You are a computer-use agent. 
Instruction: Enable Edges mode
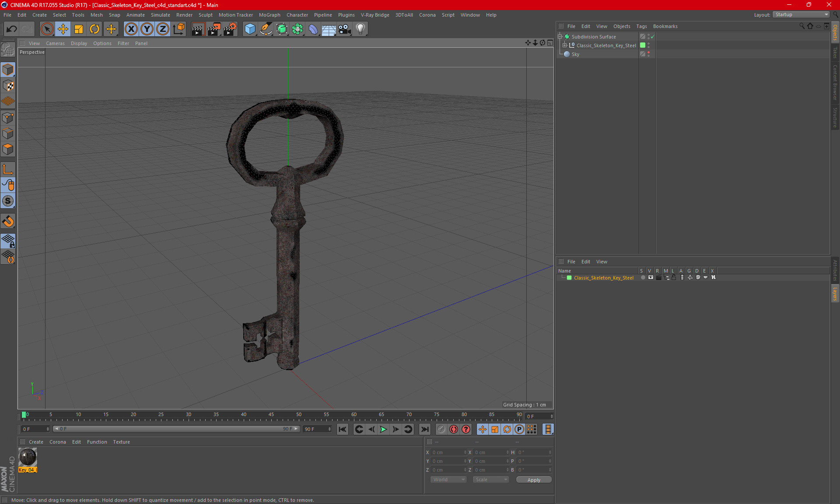pyautogui.click(x=8, y=133)
